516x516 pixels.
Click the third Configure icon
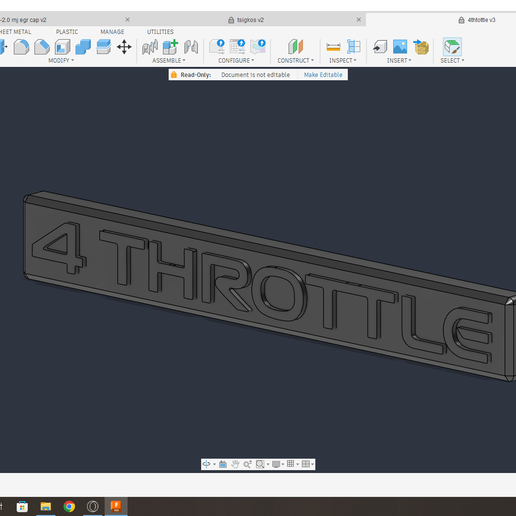pos(258,46)
